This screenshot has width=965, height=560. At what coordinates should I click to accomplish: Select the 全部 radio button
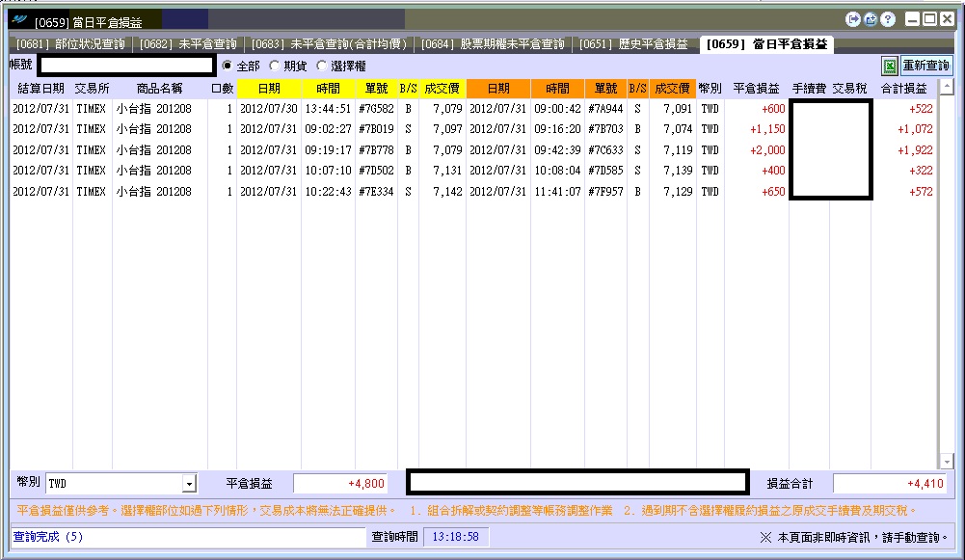[228, 66]
